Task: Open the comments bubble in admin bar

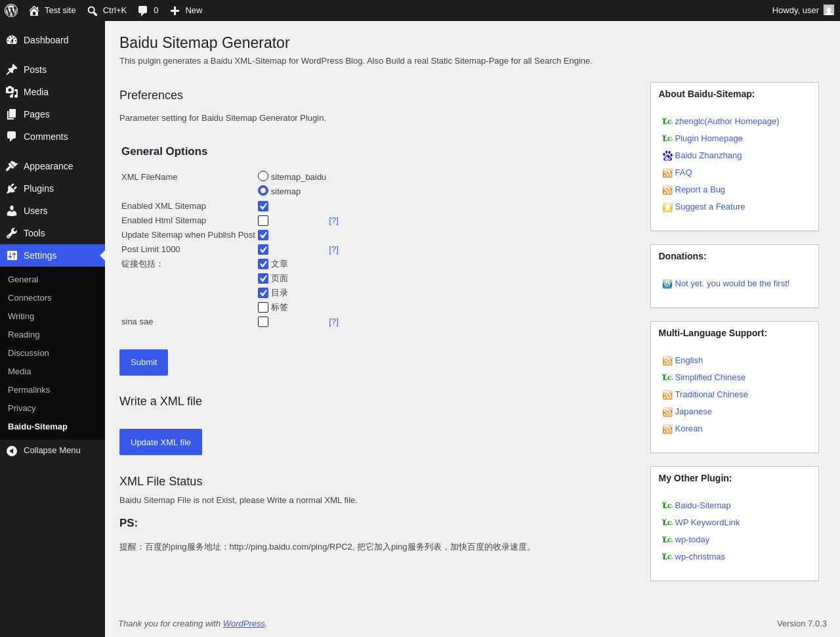Action: (x=143, y=11)
